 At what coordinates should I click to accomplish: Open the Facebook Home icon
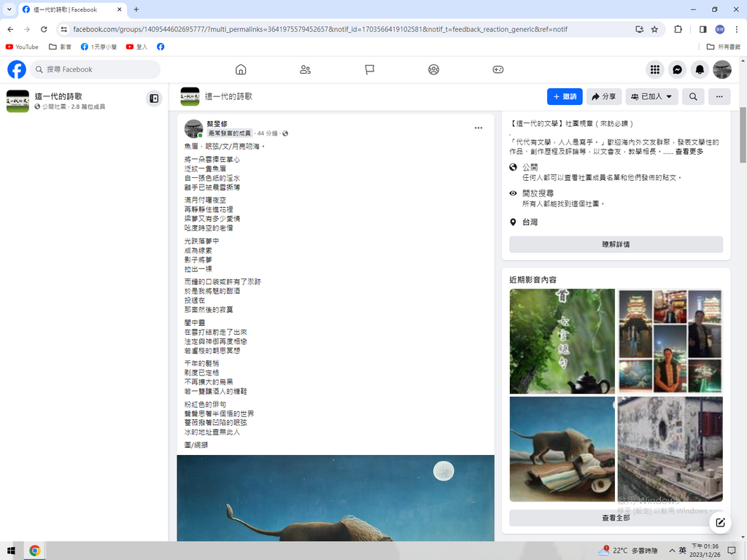click(241, 69)
